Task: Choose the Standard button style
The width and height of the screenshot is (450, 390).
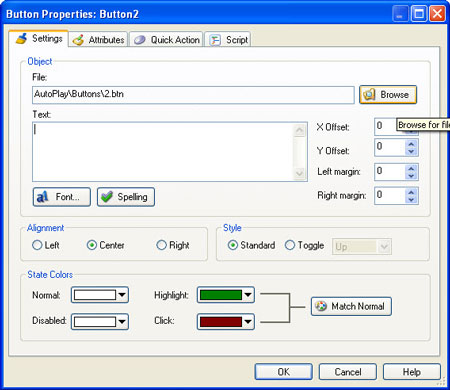Action: click(x=252, y=245)
